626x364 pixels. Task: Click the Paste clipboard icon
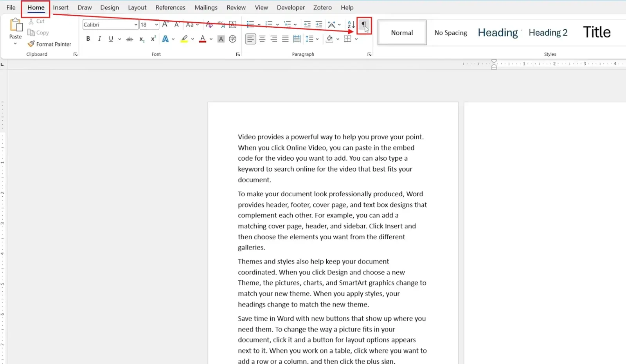pyautogui.click(x=16, y=25)
